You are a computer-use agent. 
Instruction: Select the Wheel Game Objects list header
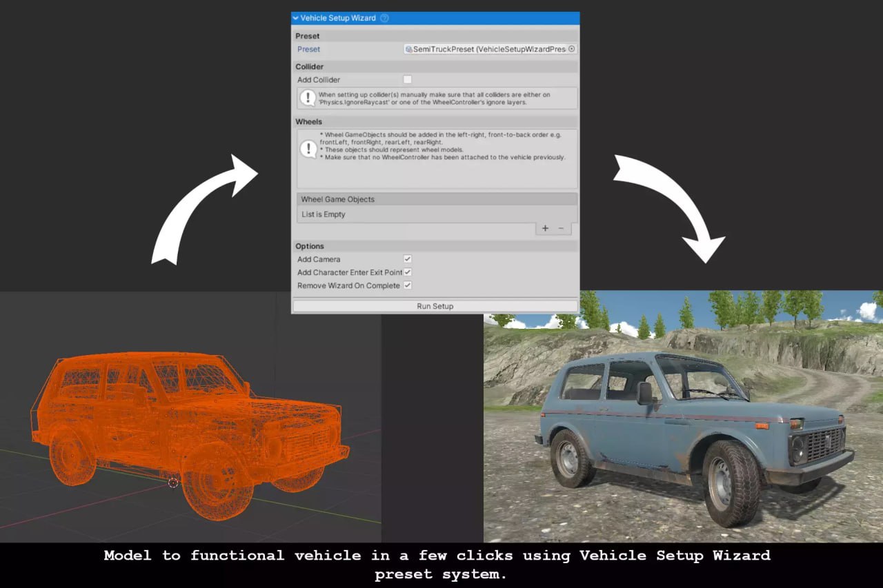[337, 199]
